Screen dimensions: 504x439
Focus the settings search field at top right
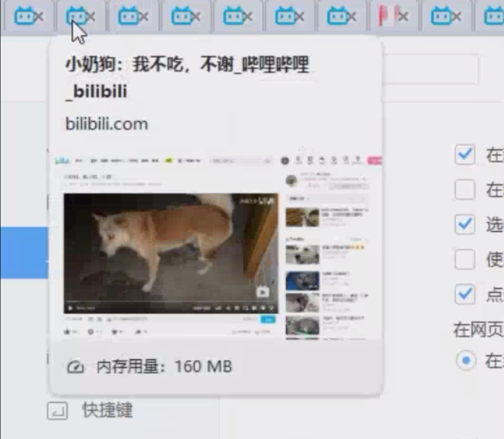(x=431, y=70)
